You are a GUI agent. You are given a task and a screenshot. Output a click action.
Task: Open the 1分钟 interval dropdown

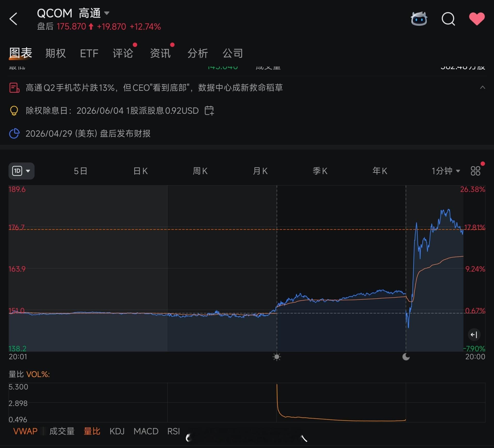coord(446,171)
